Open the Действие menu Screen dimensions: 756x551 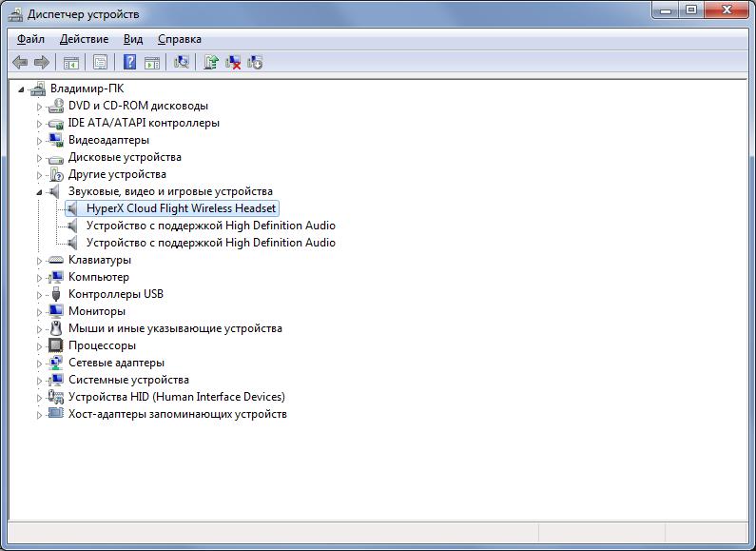click(84, 39)
